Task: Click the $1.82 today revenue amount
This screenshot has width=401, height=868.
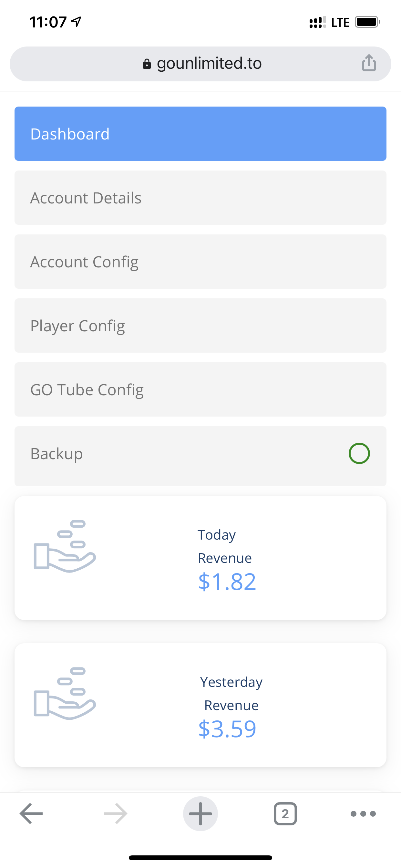Action: (x=227, y=582)
